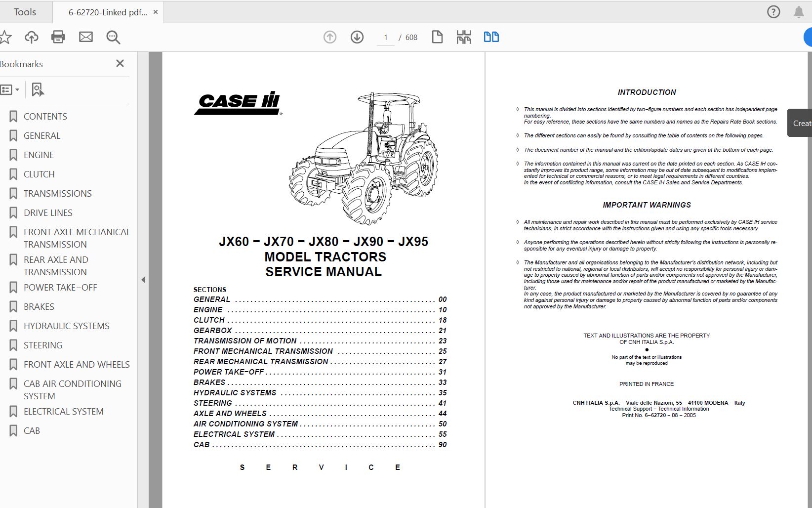Open FRONT AXLE MECHANICAL TRANSMISSION bookmark

pyautogui.click(x=77, y=238)
